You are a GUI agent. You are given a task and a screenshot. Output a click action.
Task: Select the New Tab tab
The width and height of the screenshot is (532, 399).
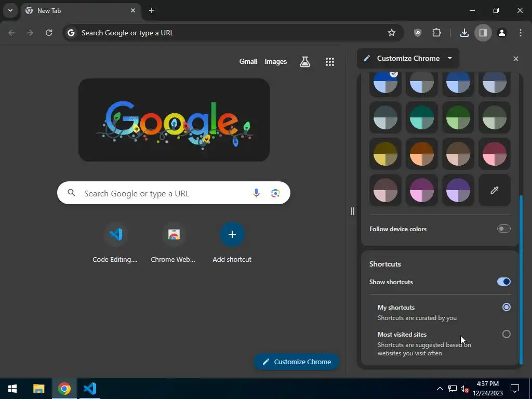(x=81, y=10)
